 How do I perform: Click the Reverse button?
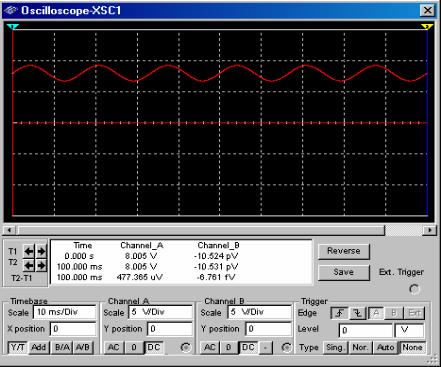pyautogui.click(x=344, y=251)
